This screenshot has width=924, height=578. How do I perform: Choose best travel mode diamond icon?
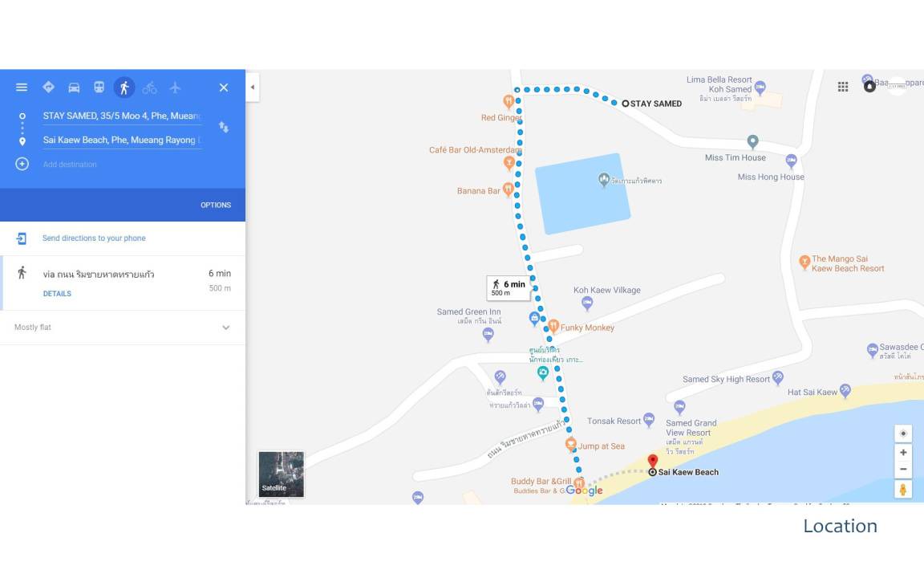(48, 88)
